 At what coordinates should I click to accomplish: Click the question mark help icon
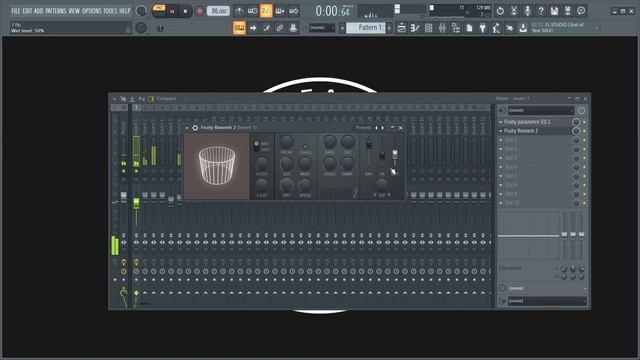(x=541, y=11)
